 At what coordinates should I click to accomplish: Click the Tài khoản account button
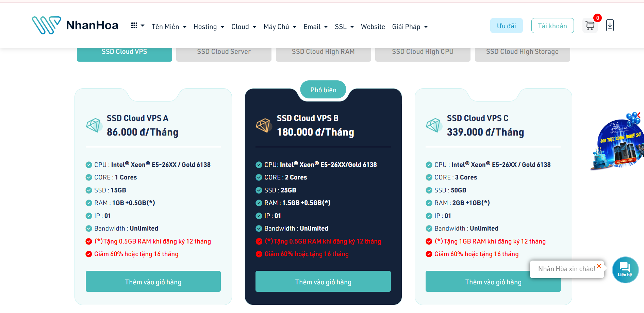pos(552,26)
